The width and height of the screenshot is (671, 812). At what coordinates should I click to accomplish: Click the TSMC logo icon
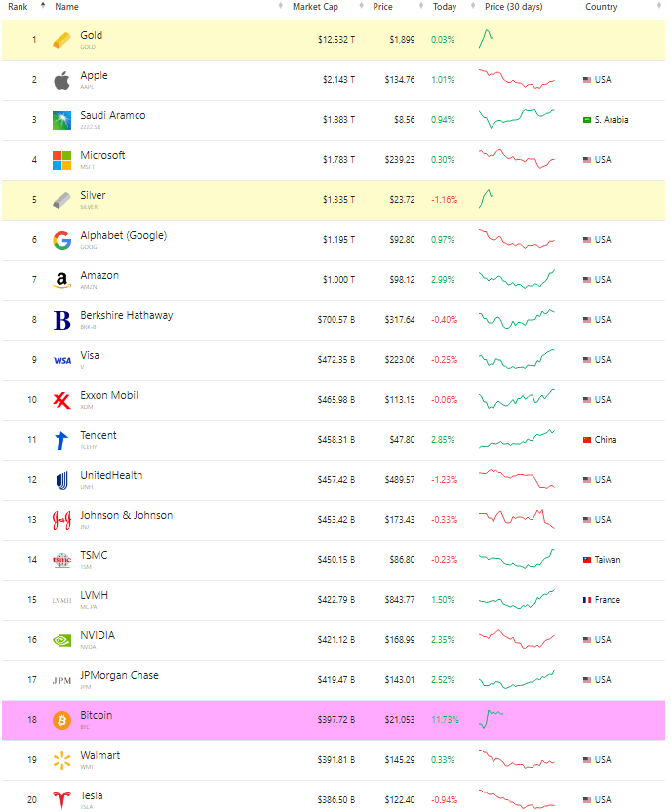pos(61,560)
